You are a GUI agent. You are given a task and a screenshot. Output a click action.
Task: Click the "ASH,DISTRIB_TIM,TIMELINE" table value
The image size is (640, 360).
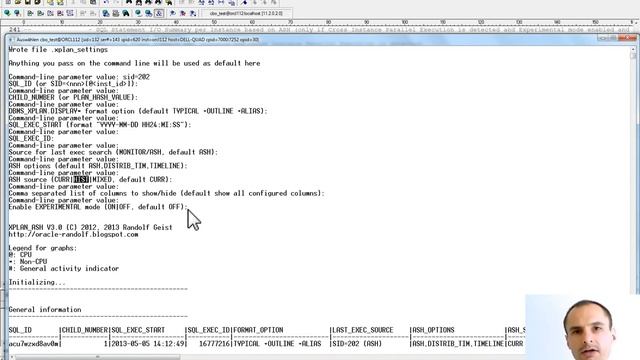tap(458, 344)
